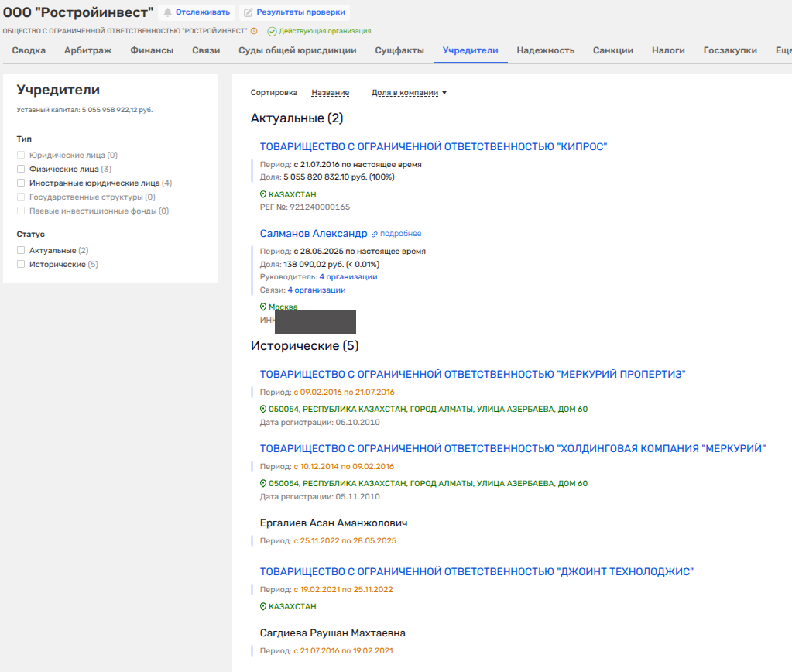Sort founders by Название
Image resolution: width=792 pixels, height=672 pixels.
pyautogui.click(x=331, y=92)
